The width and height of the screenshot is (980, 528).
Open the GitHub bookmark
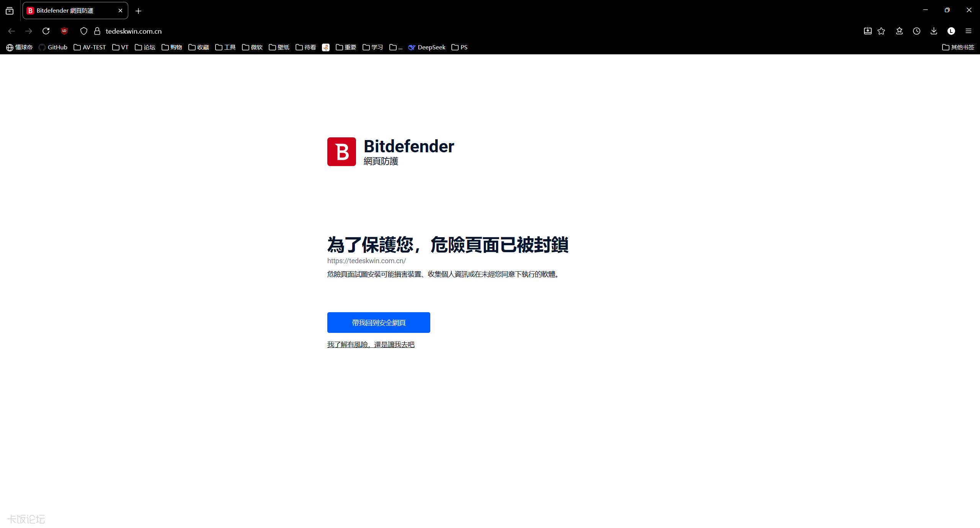pyautogui.click(x=53, y=47)
